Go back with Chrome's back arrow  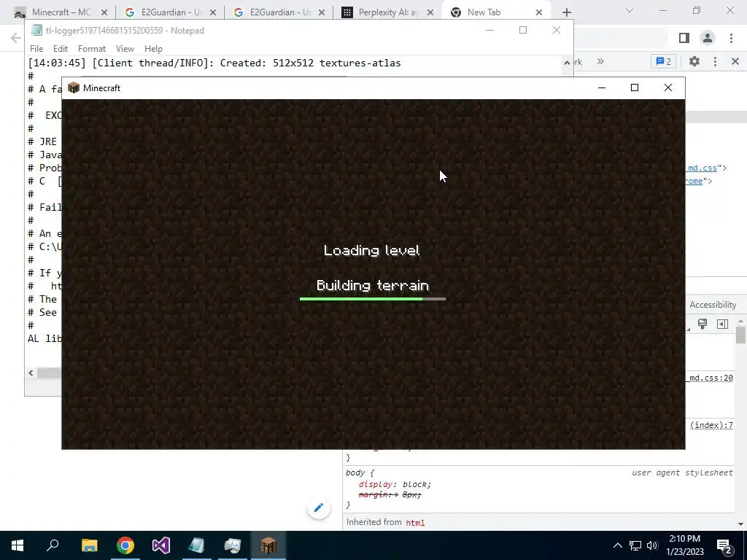pyautogui.click(x=16, y=38)
